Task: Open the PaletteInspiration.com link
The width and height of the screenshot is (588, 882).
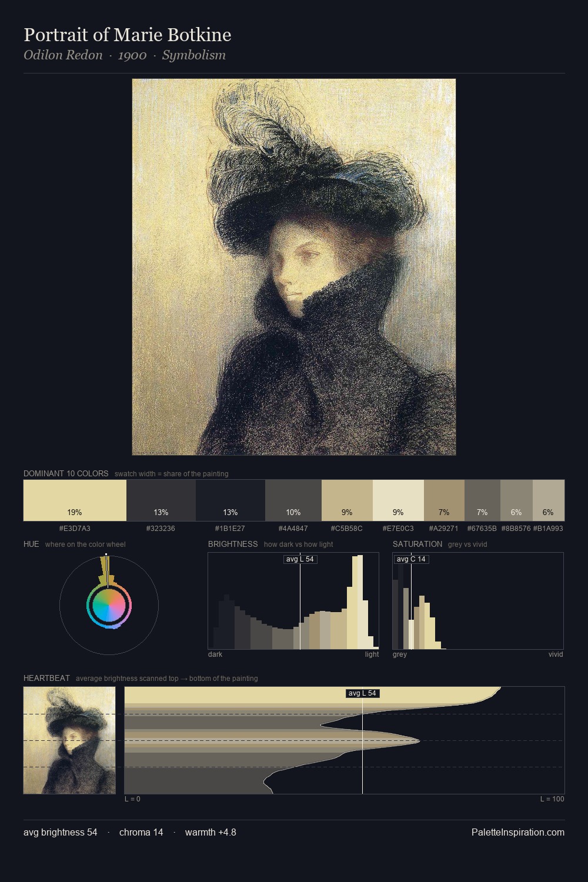Action: point(518,832)
